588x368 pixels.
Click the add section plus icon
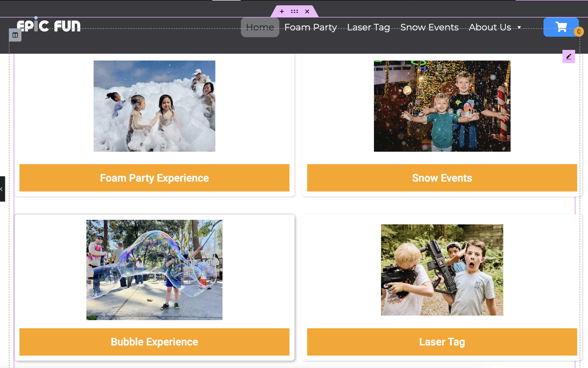point(282,11)
